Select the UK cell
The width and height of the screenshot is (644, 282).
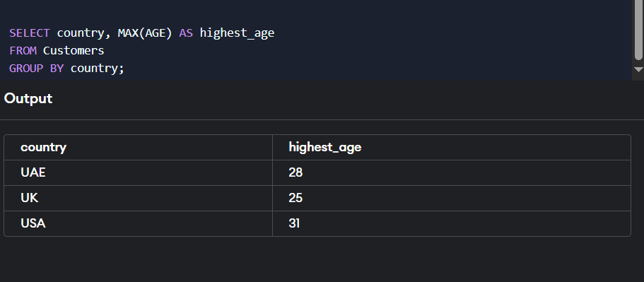139,199
